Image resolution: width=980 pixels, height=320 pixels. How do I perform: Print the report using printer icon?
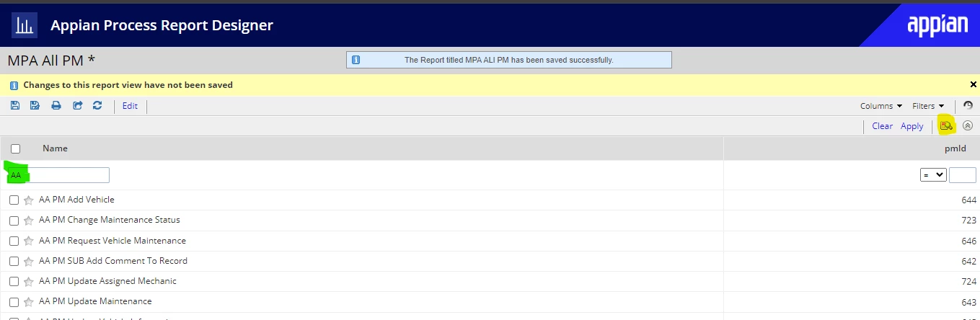(56, 106)
